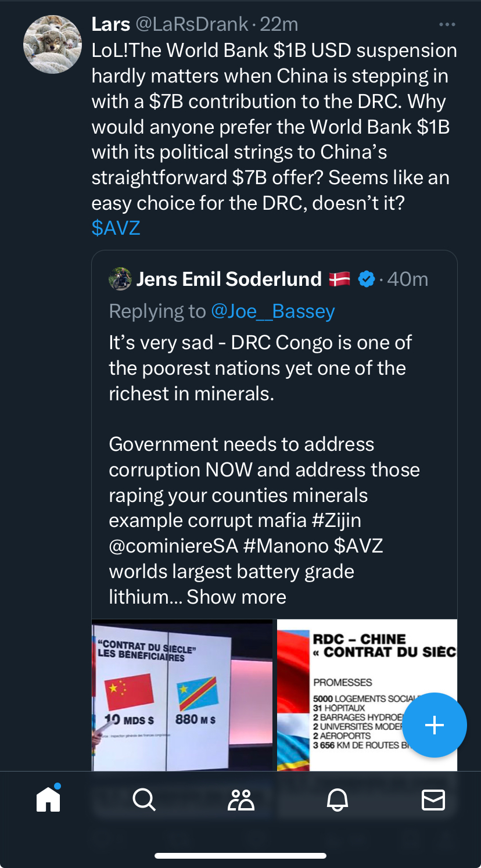
Task: Open the Notifications bell tab
Action: point(337,800)
